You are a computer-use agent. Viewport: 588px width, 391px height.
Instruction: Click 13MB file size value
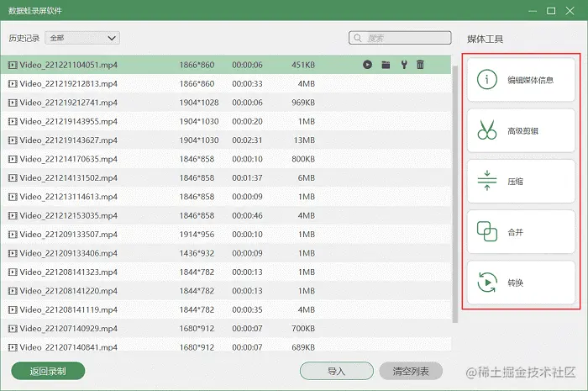pos(304,140)
